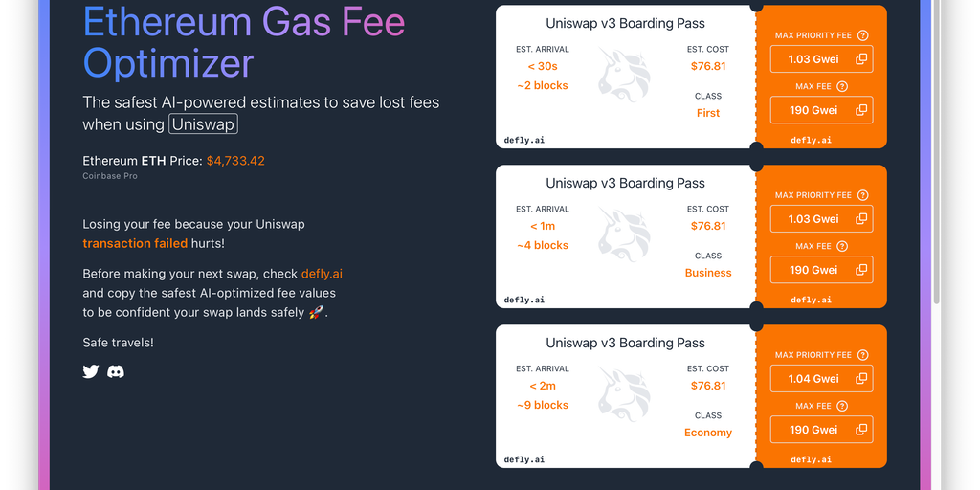Open the Discord server icon

click(x=116, y=371)
